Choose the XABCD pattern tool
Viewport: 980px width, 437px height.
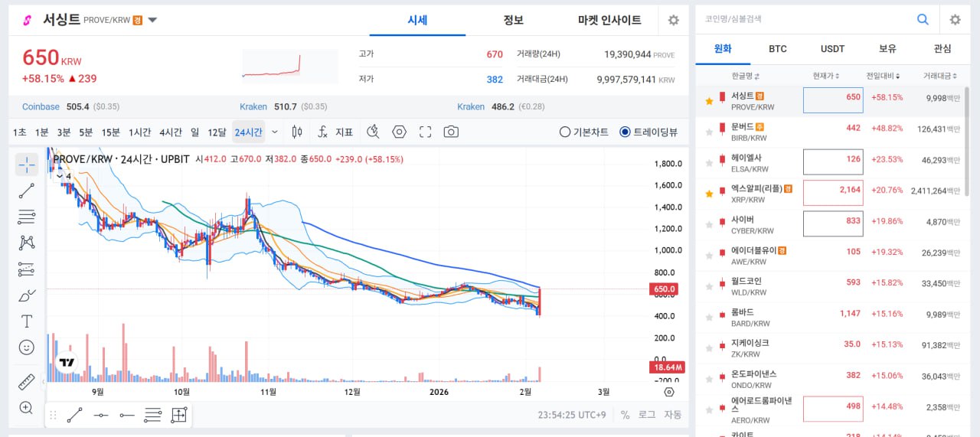coord(27,243)
